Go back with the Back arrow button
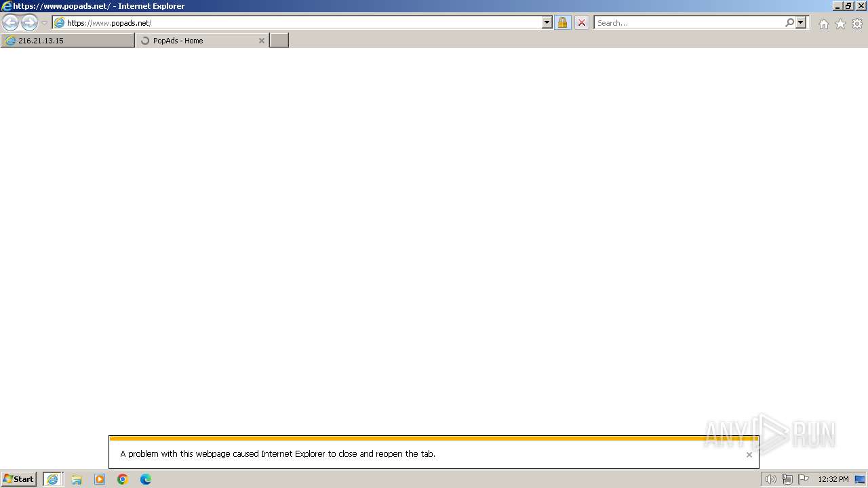868x488 pixels. point(10,23)
